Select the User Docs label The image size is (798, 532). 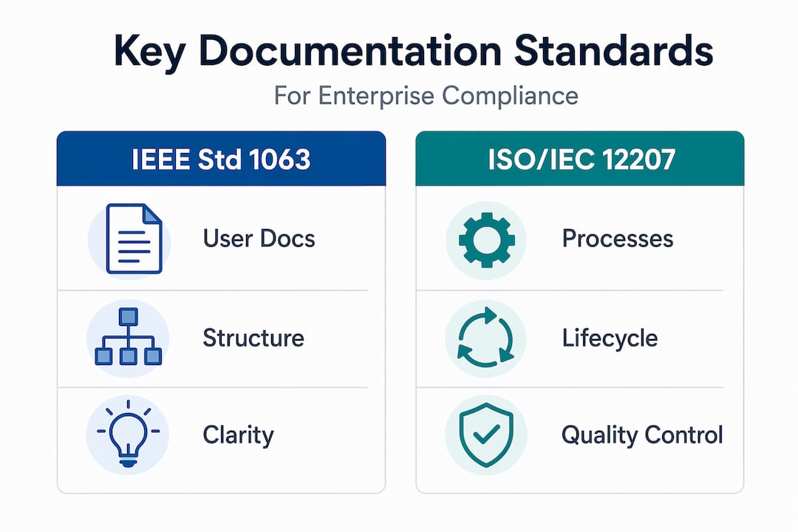coord(259,238)
